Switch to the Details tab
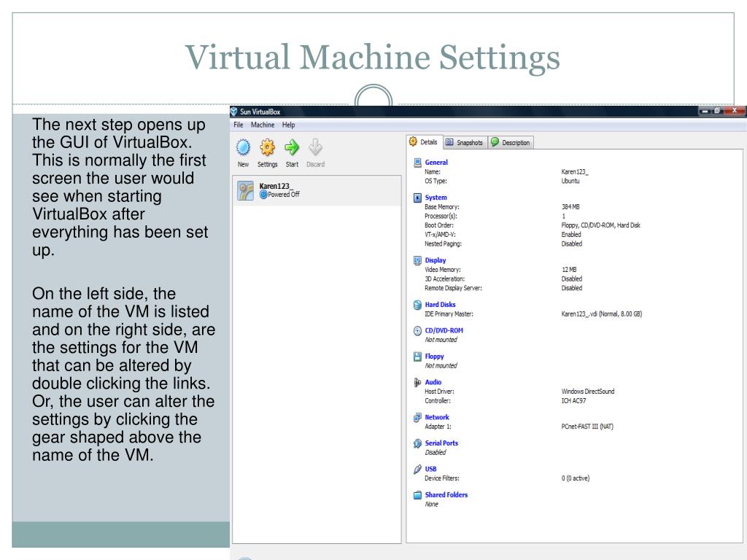This screenshot has height=560, width=747. (425, 142)
